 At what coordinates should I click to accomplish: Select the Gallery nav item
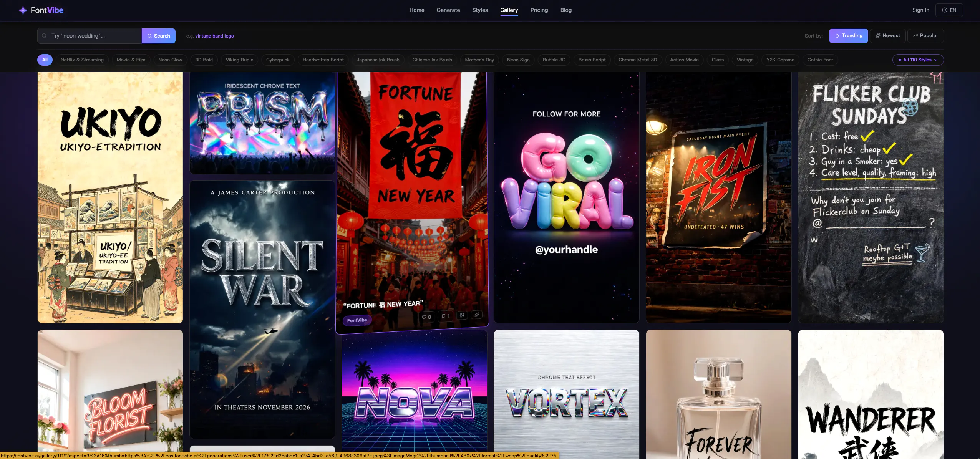[x=509, y=10]
